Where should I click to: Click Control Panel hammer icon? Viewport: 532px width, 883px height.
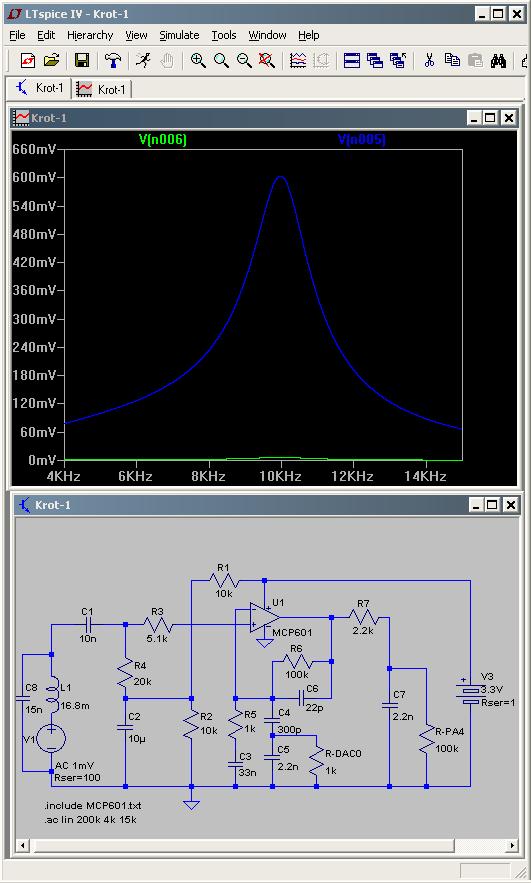coord(113,60)
